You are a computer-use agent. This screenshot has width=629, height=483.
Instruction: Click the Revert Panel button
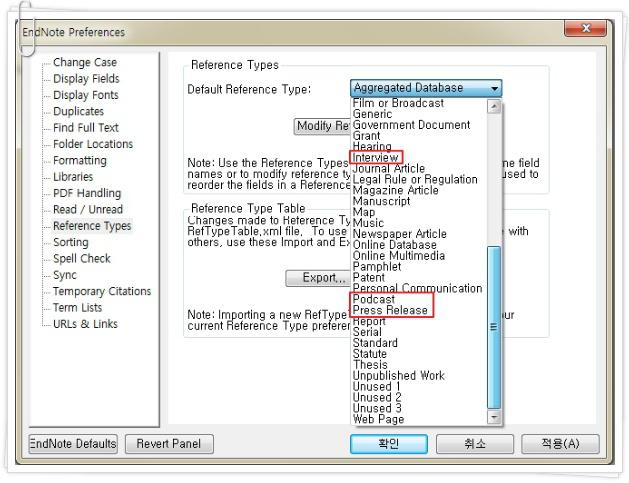[169, 444]
